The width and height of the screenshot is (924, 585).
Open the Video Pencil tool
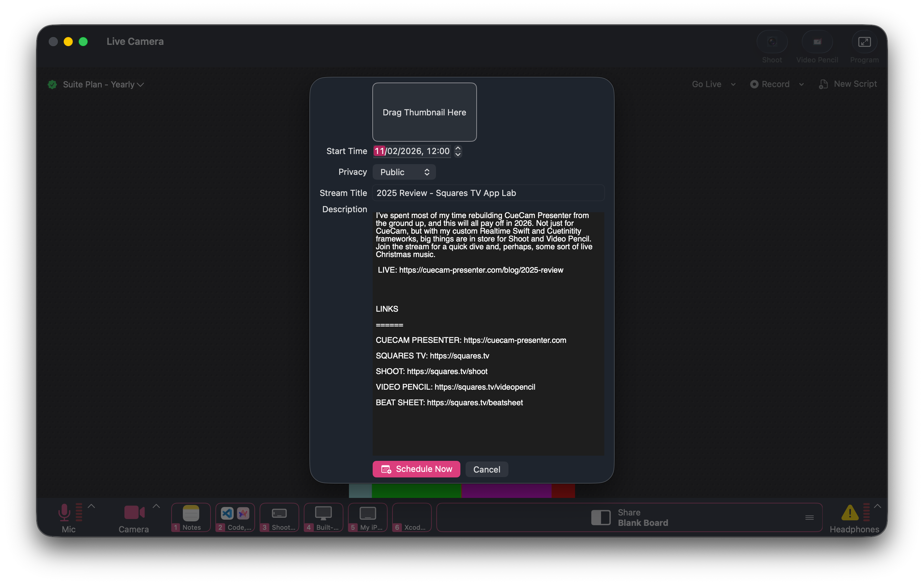click(x=817, y=42)
